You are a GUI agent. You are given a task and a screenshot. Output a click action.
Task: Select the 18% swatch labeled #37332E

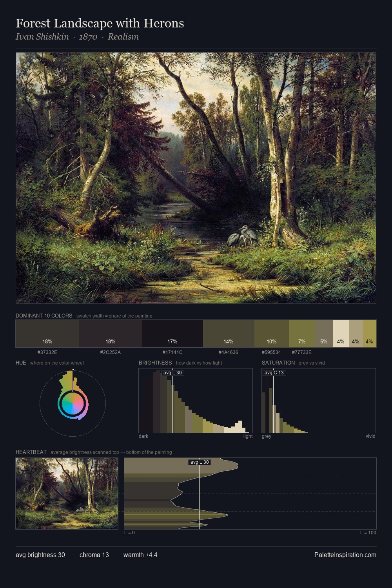click(x=47, y=334)
